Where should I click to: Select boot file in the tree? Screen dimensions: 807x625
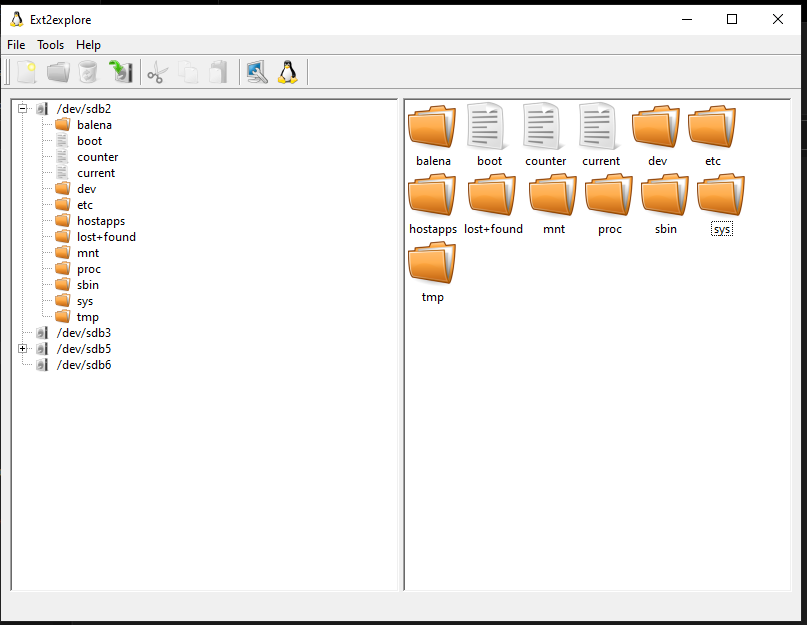click(x=90, y=141)
